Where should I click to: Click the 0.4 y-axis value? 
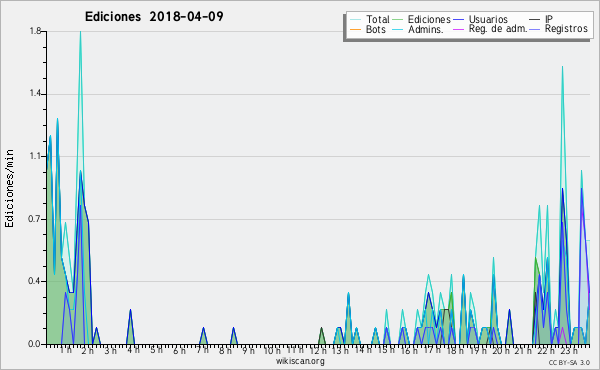pyautogui.click(x=35, y=281)
